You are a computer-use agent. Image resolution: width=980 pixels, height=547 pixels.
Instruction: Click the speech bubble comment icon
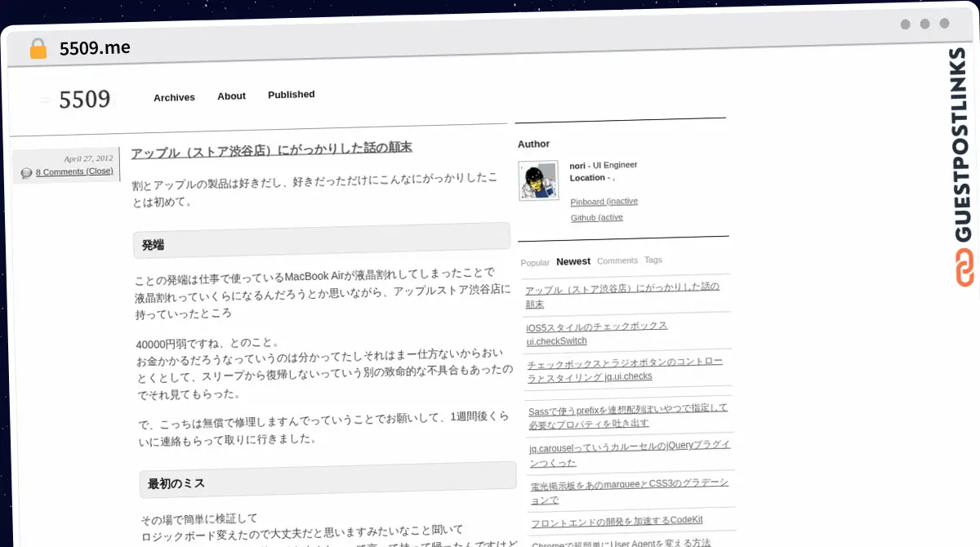point(26,171)
